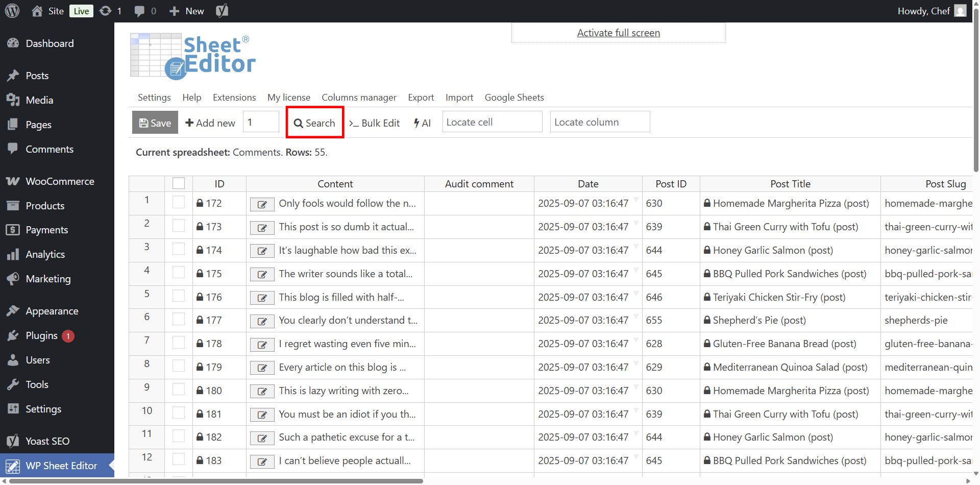This screenshot has width=980, height=485.
Task: Check the checkbox for row 175
Action: (x=179, y=273)
